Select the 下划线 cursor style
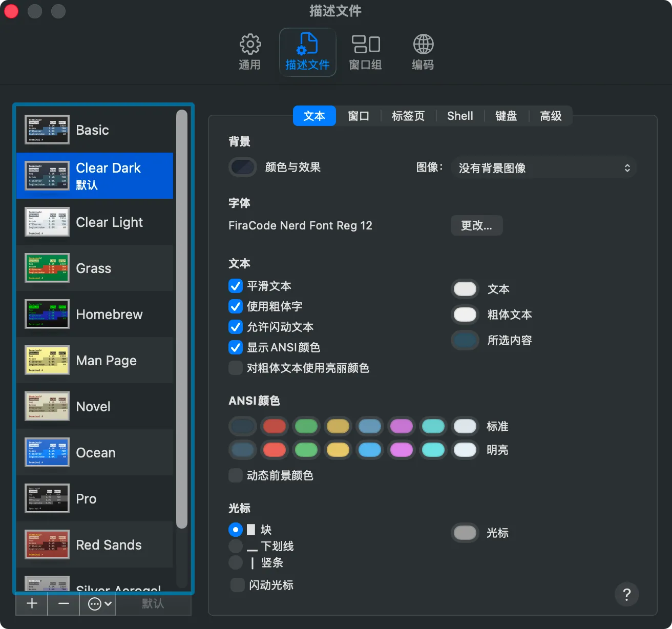672x629 pixels. click(x=235, y=546)
